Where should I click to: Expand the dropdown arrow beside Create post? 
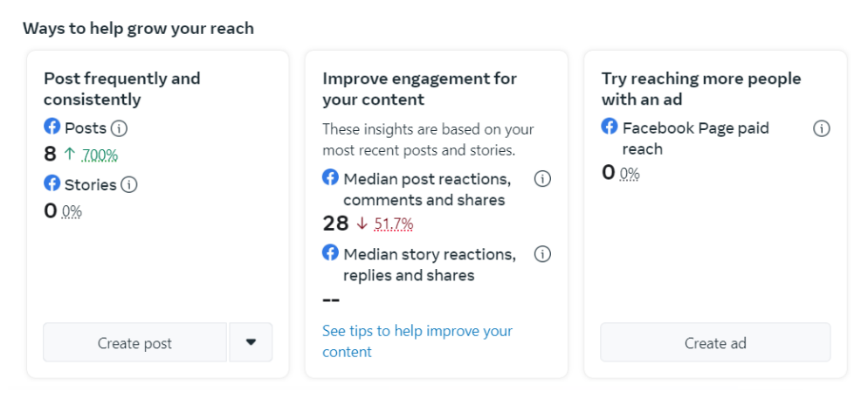(x=251, y=342)
